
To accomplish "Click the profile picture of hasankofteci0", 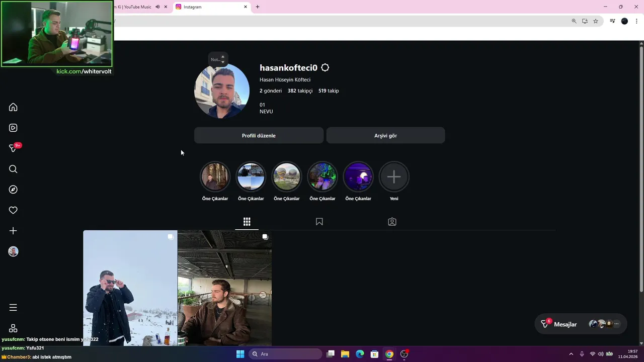I will [x=222, y=91].
